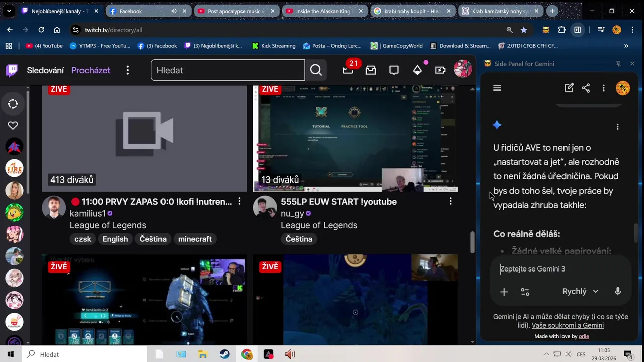Screen dimensions: 644x362
Task: Open Twitch whispers chat bubble icon
Action: point(394,70)
